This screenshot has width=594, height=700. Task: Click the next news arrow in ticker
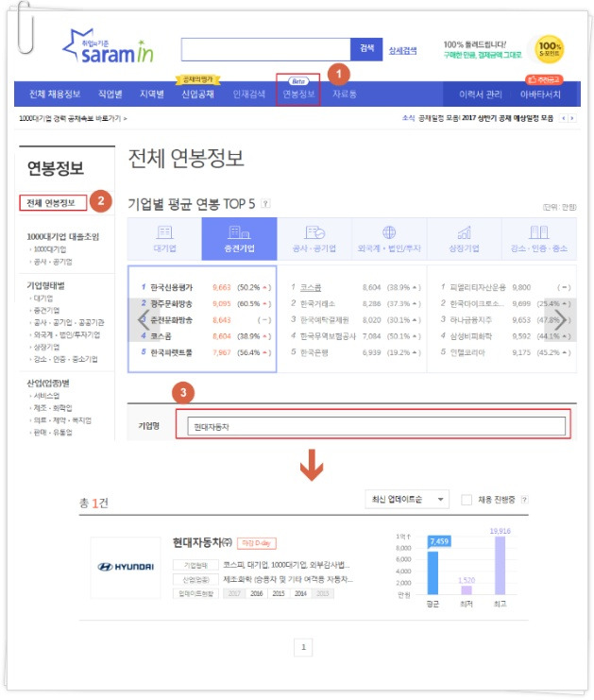[572, 118]
